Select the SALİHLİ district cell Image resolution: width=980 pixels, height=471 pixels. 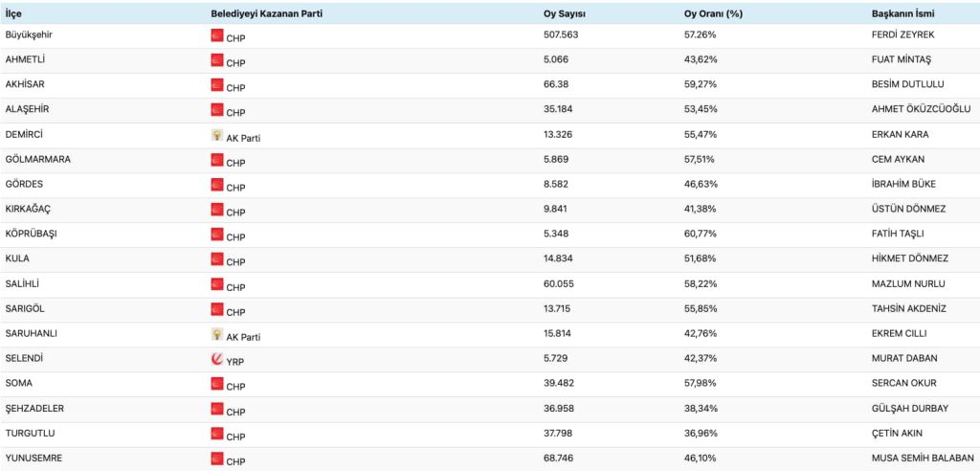[24, 283]
